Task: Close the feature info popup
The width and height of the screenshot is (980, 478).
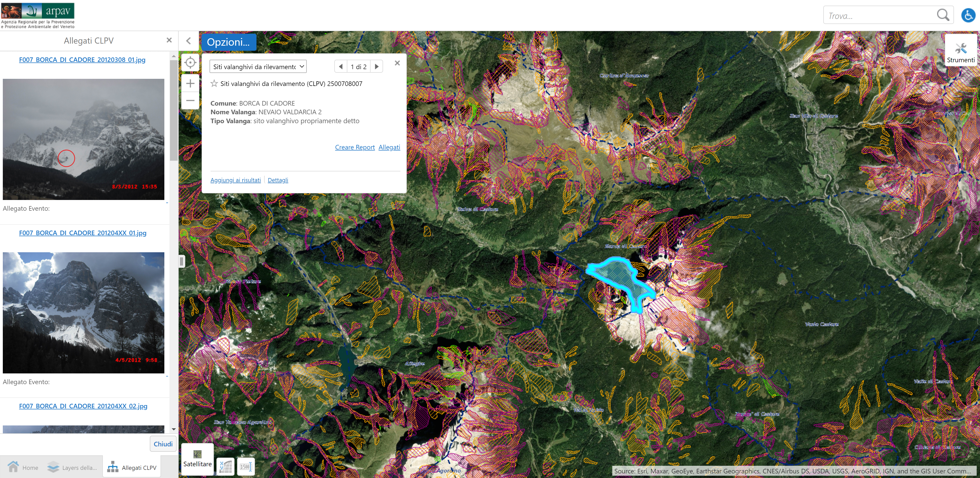Action: (397, 63)
